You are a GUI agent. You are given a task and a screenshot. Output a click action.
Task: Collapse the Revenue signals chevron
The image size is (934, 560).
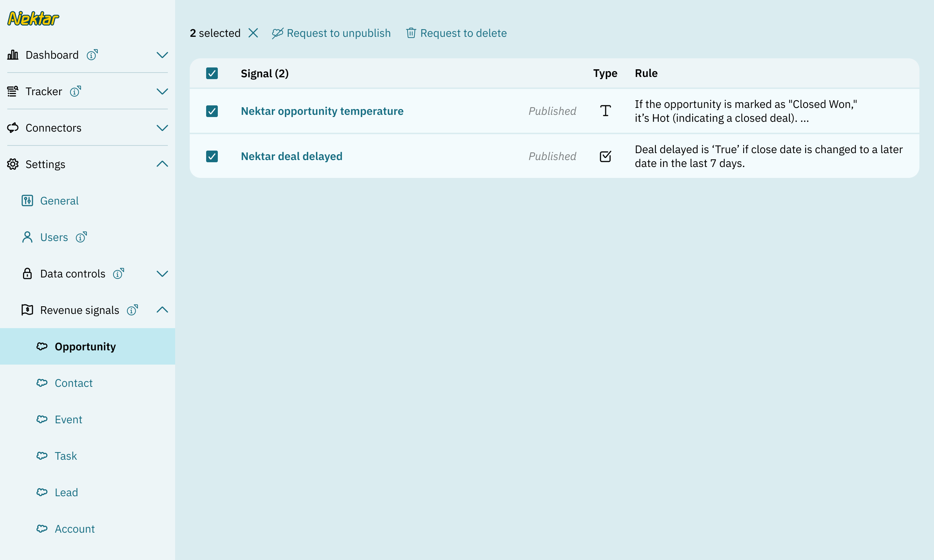(x=162, y=310)
